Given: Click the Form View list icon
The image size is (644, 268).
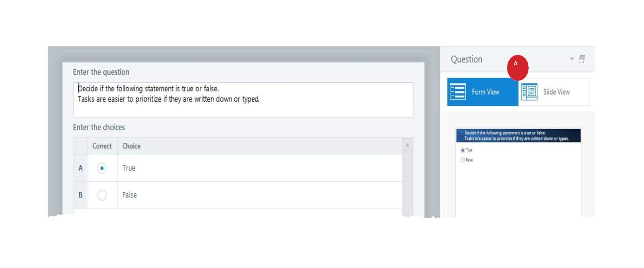Looking at the screenshot, I should tap(458, 92).
